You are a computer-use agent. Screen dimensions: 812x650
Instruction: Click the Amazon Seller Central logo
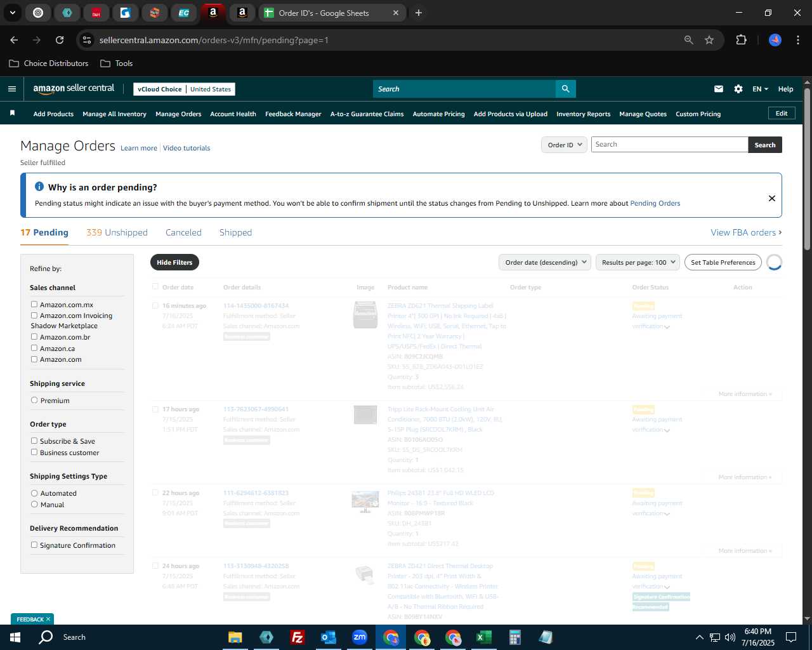pos(74,89)
